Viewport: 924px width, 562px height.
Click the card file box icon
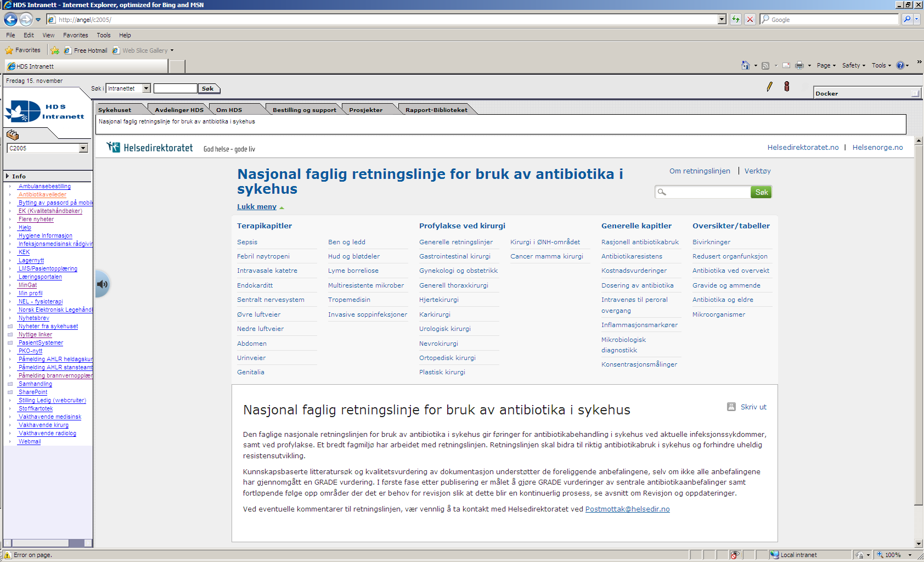[13, 135]
